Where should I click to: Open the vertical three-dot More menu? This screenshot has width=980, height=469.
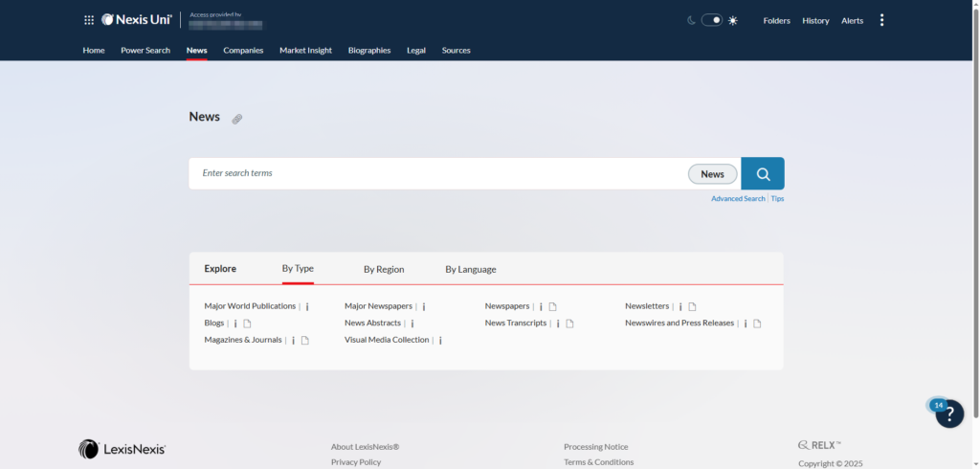tap(881, 20)
